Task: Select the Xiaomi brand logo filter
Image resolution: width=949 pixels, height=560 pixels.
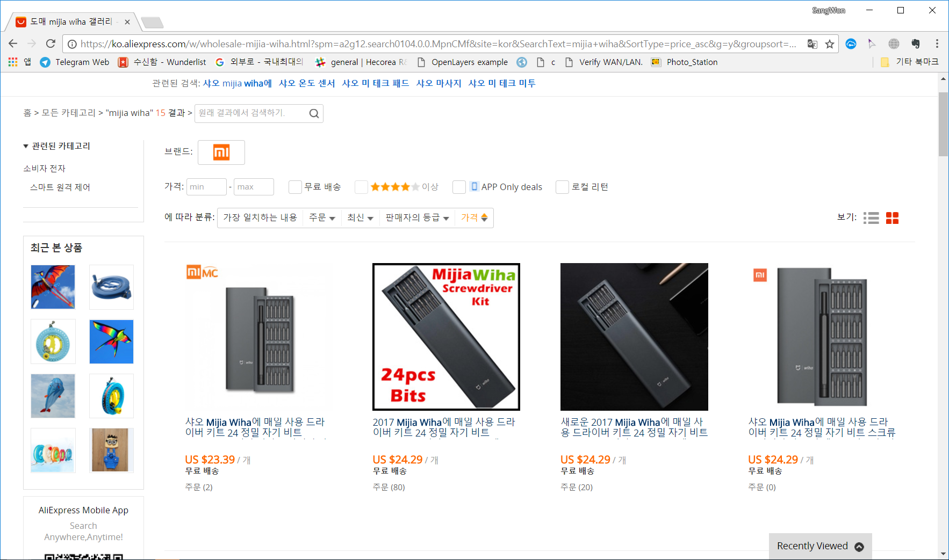Action: click(221, 152)
